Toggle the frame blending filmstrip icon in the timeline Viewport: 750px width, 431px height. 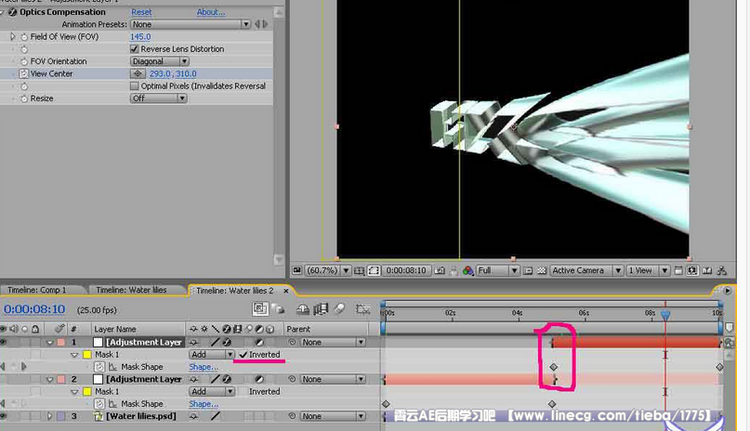pyautogui.click(x=320, y=309)
